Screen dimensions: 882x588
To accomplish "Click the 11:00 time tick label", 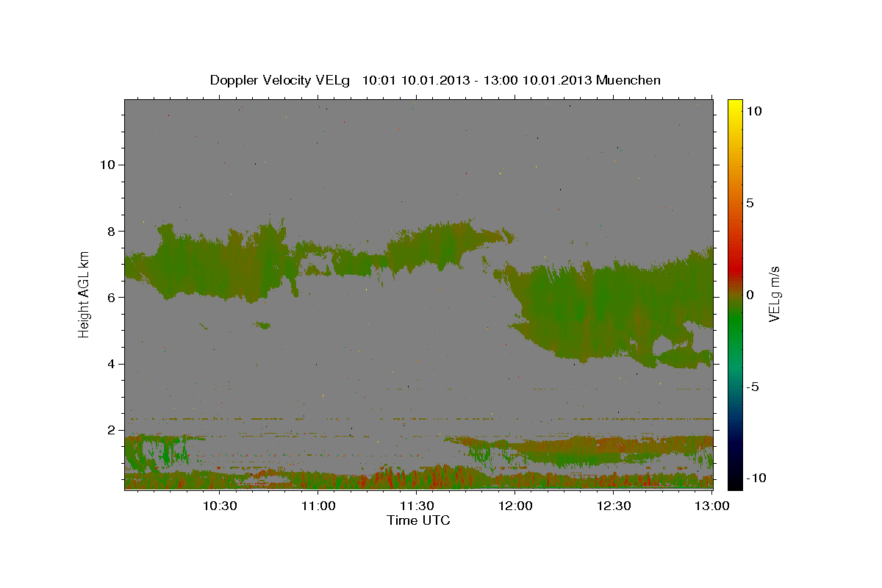I will click(318, 506).
